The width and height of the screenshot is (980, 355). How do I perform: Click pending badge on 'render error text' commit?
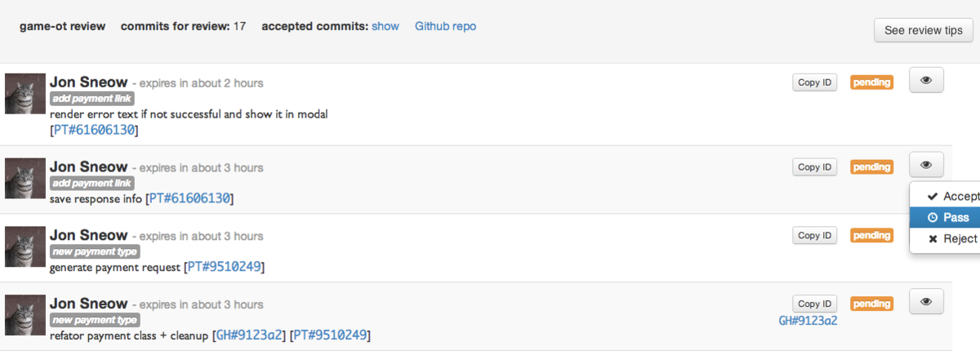click(x=871, y=82)
